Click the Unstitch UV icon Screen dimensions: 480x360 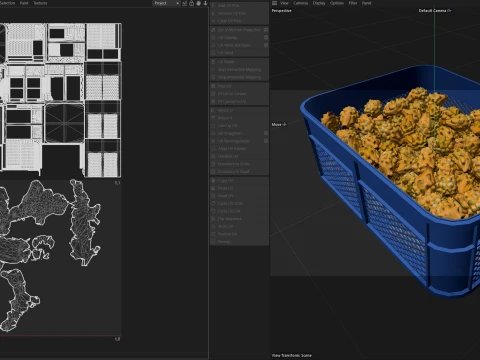(x=213, y=156)
